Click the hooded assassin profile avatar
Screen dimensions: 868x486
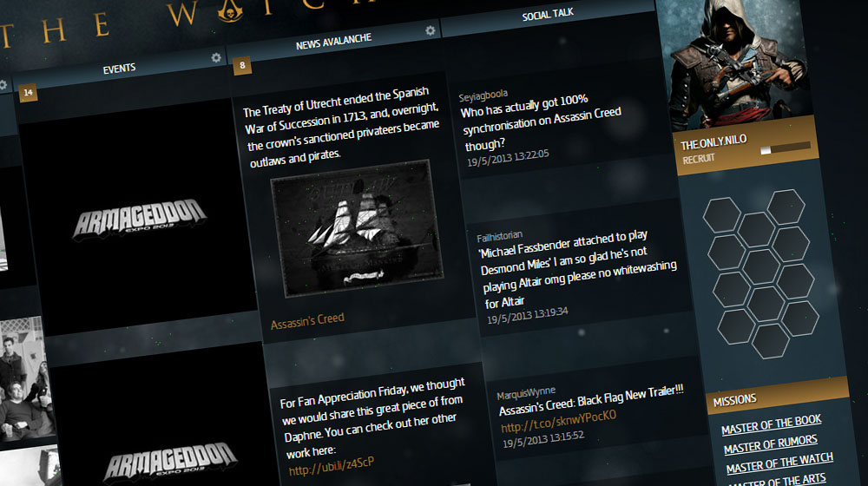737,63
